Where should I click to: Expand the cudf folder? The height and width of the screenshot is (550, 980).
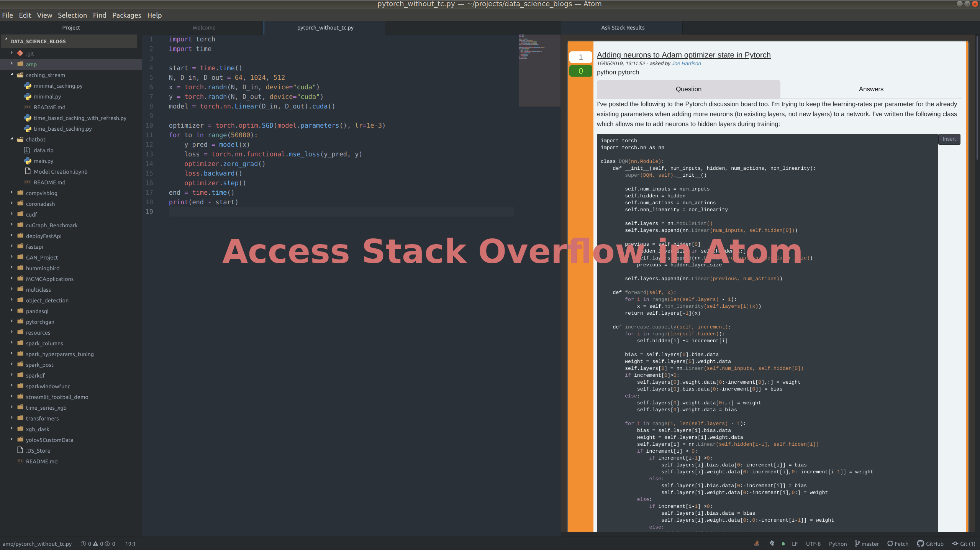pyautogui.click(x=12, y=214)
